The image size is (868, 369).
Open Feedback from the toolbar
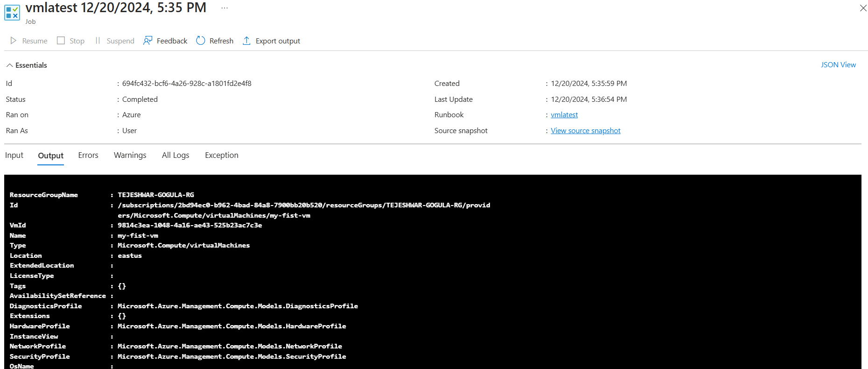pyautogui.click(x=166, y=41)
